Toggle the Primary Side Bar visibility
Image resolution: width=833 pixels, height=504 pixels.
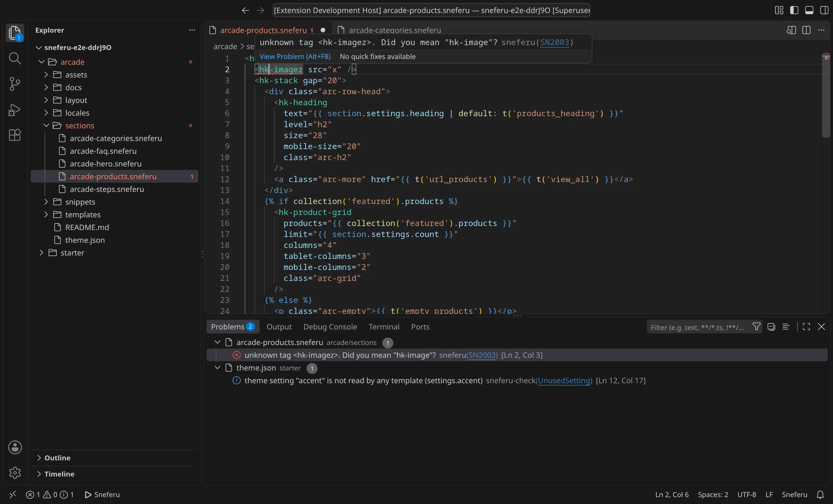tap(794, 10)
